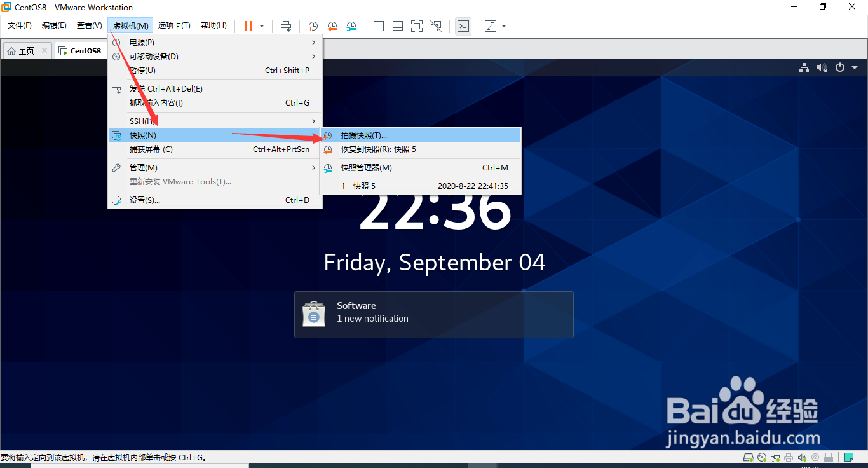The height and width of the screenshot is (468, 868).
Task: Click the Unity mode toolbar icon
Action: point(435,25)
